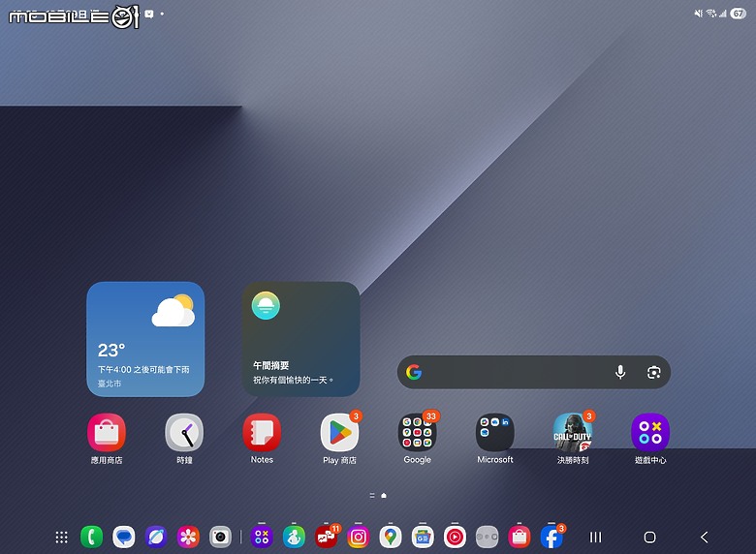Open the Messages app in the taskbar
Viewport: 756px width, 554px height.
point(124,537)
